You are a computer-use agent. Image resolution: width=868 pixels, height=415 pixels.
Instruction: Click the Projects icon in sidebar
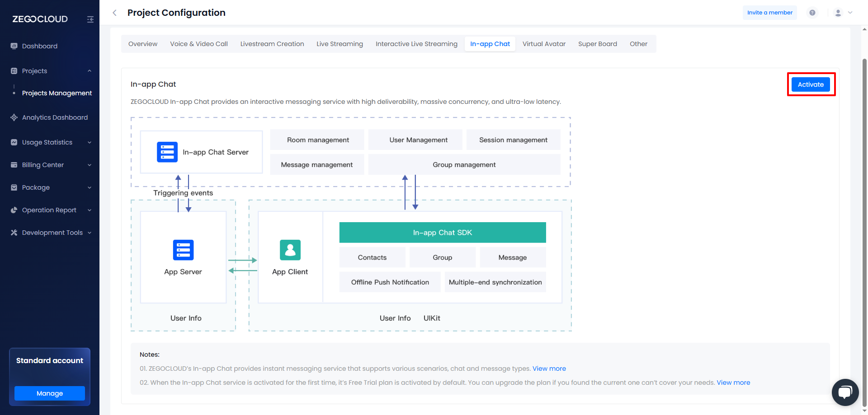[14, 71]
